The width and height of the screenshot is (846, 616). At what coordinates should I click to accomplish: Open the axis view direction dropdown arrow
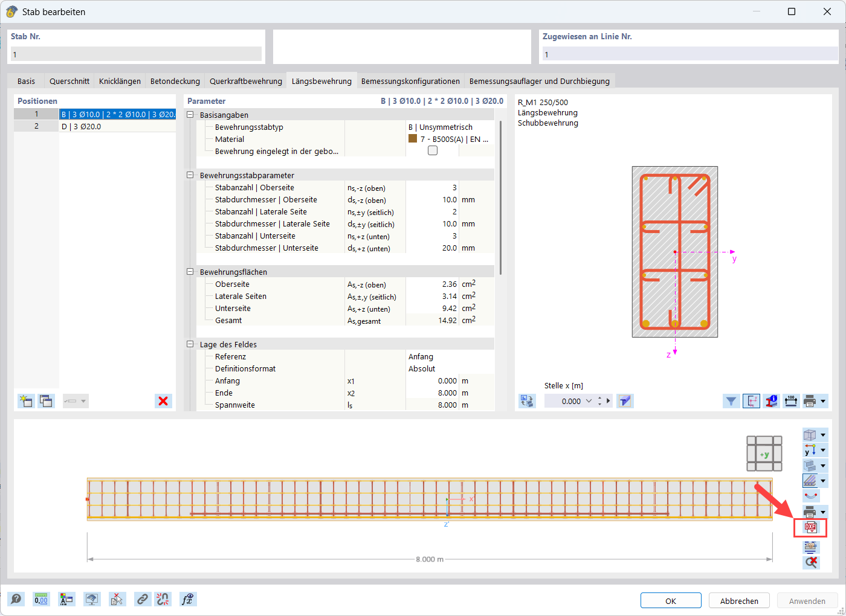point(823,450)
